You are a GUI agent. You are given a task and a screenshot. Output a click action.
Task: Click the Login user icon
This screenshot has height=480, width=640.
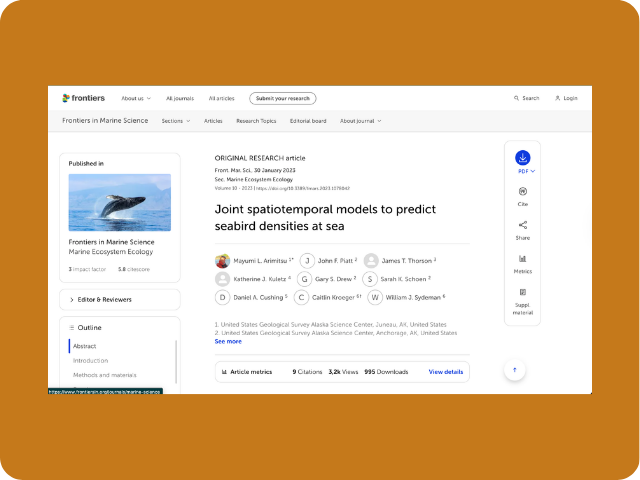click(x=557, y=98)
